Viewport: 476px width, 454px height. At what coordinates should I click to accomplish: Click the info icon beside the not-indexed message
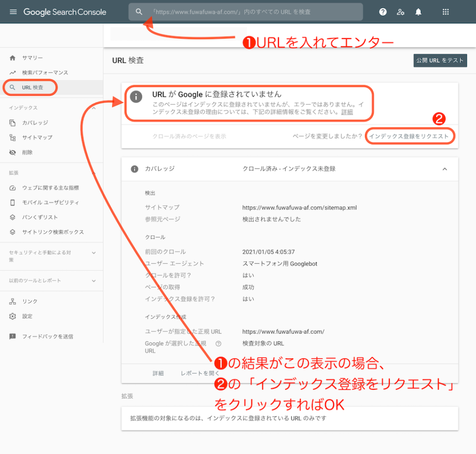pos(136,97)
